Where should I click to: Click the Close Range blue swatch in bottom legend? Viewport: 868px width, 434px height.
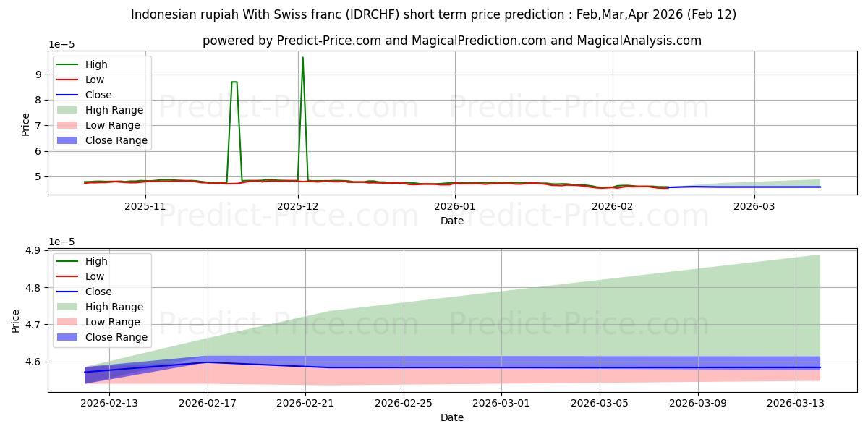(69, 337)
